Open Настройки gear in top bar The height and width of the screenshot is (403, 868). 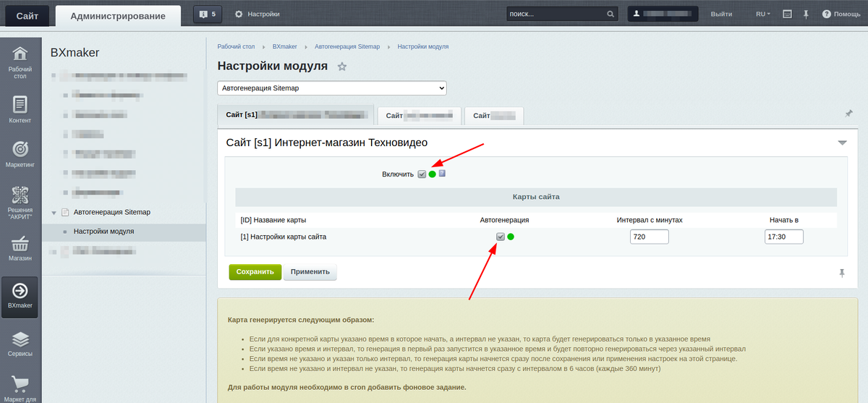[x=258, y=14]
